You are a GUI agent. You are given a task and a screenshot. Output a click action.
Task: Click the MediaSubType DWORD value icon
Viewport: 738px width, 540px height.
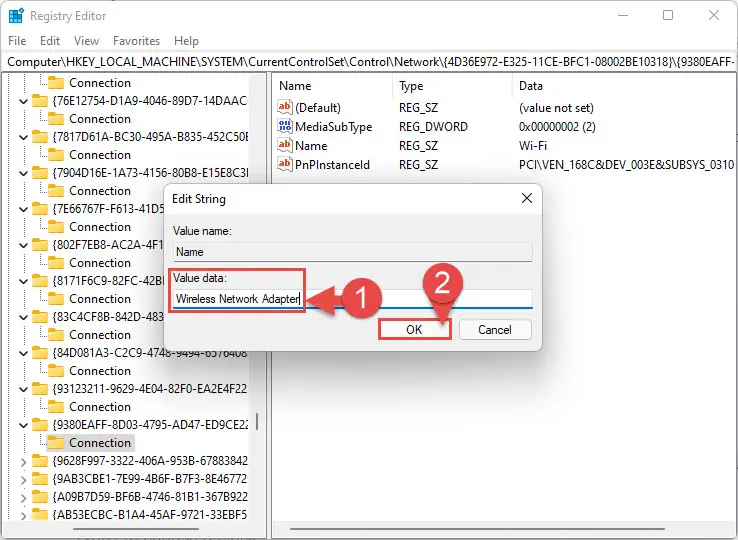(x=285, y=126)
